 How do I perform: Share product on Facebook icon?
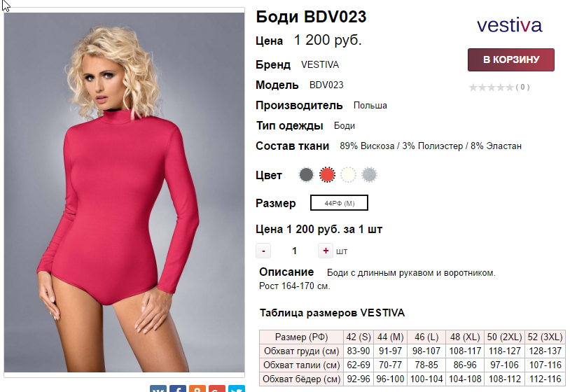pos(178,388)
